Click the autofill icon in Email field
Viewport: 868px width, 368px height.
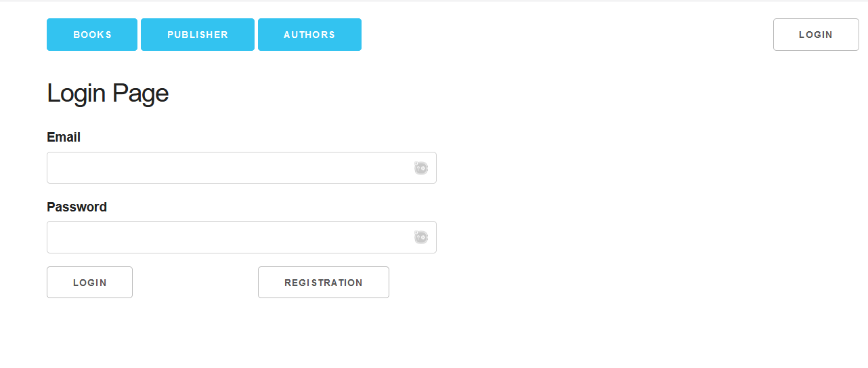[x=421, y=168]
